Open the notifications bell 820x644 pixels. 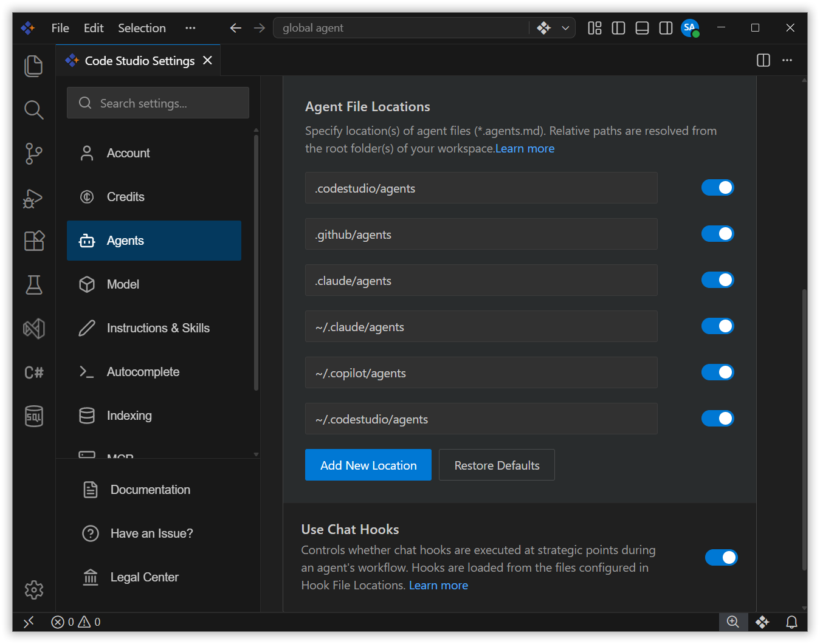[x=791, y=622]
